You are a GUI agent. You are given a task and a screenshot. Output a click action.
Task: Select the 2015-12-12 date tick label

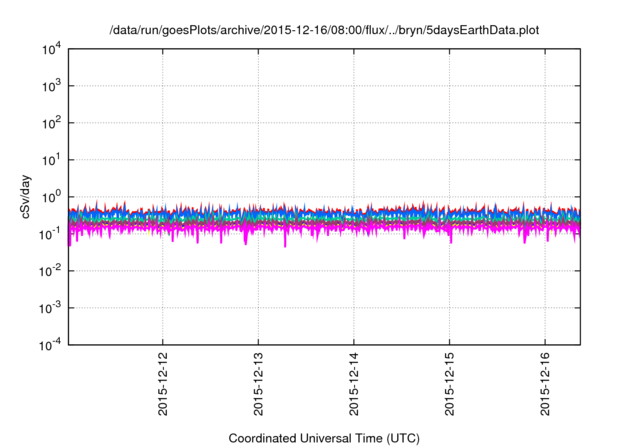click(x=162, y=384)
